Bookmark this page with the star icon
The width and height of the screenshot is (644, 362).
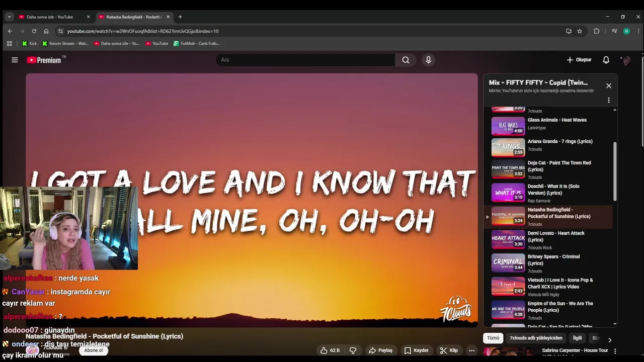[580, 31]
